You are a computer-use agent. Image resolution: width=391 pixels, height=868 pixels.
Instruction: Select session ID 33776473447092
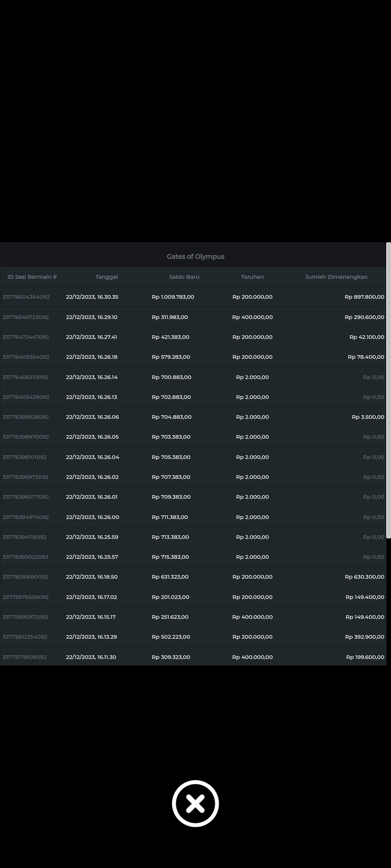(26, 337)
